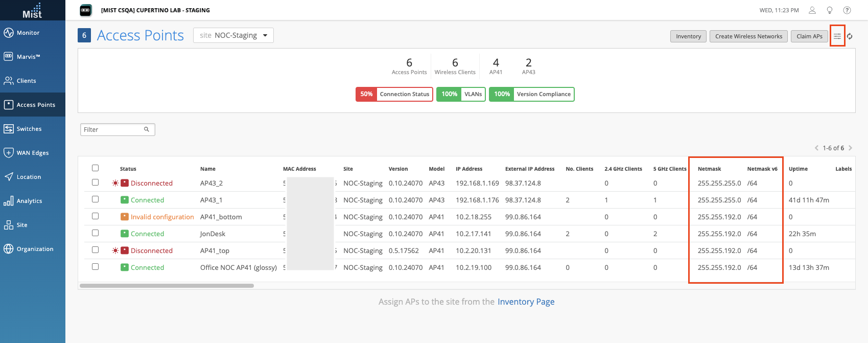Click the horizontal scrollbar below the table
The width and height of the screenshot is (868, 343).
pyautogui.click(x=167, y=286)
